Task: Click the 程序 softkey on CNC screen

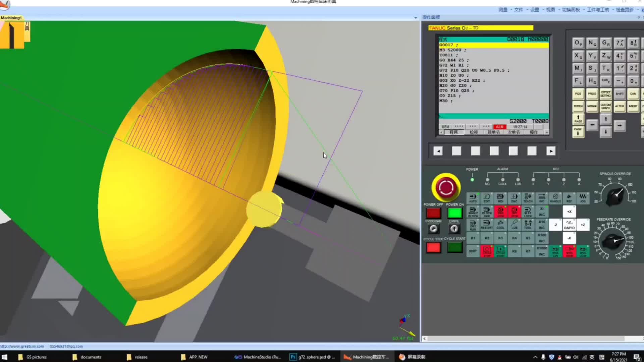Action: click(x=453, y=132)
